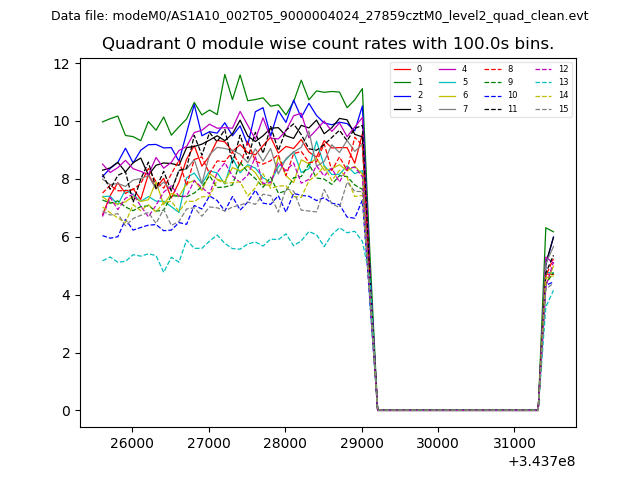Select the cyan dashed legend entry for module 13
This screenshot has width=640, height=480.
click(544, 83)
